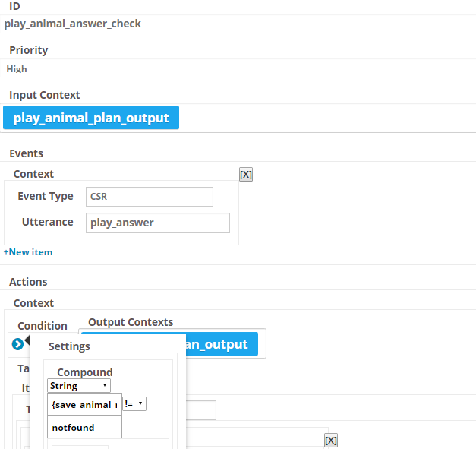476x449 pixels.
Task: Click the Event Type field containing CSR
Action: click(x=150, y=197)
